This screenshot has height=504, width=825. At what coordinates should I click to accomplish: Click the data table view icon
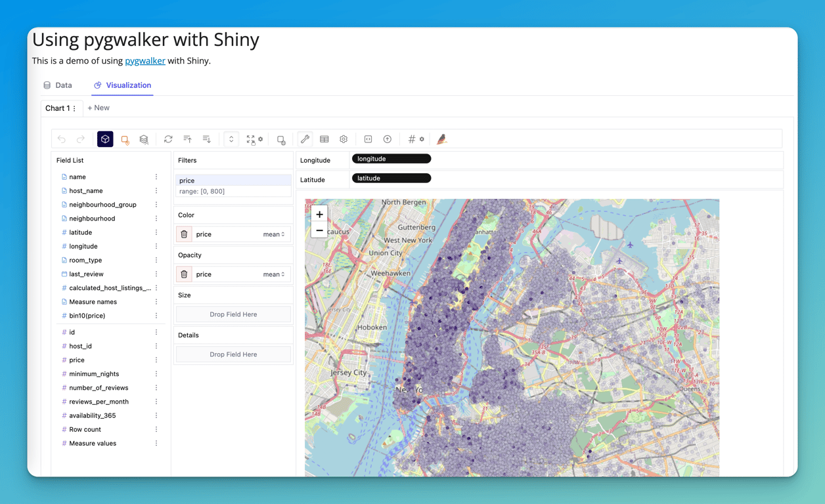click(x=324, y=139)
